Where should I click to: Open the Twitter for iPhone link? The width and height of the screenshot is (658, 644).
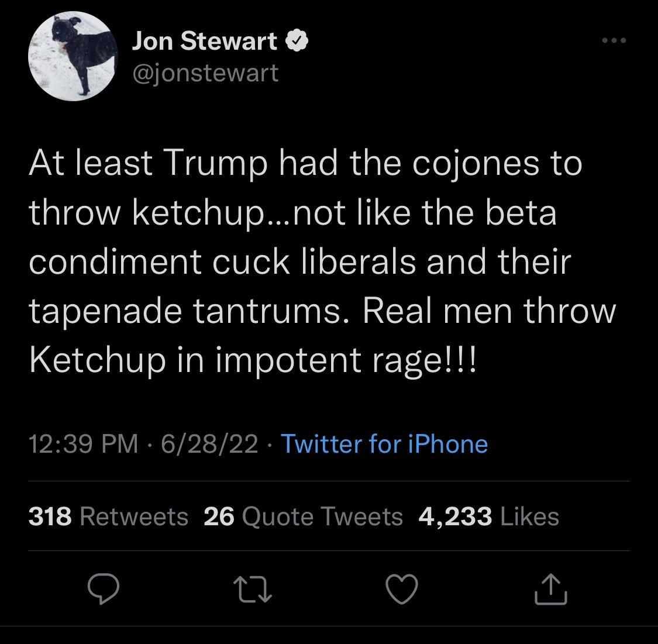tap(384, 445)
